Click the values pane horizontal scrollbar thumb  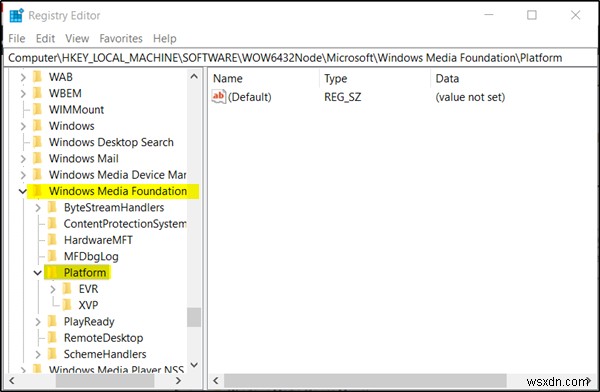coord(365,381)
